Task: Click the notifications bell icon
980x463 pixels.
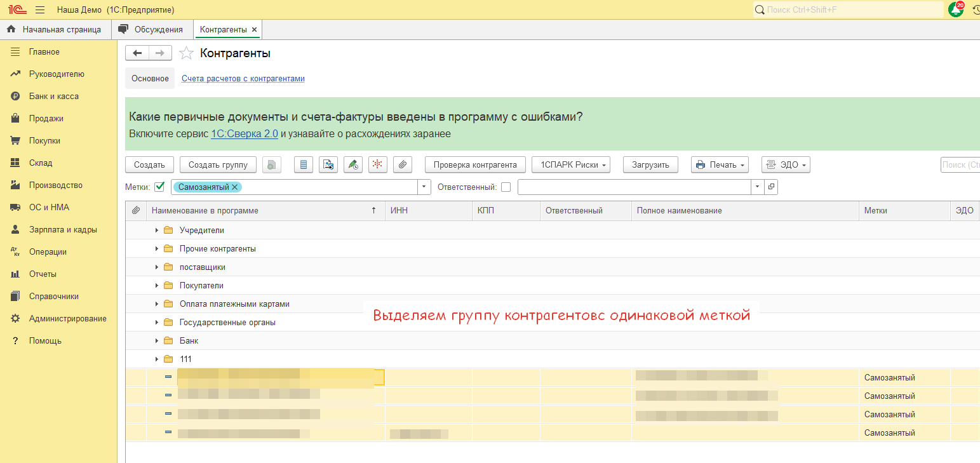Action: point(955,10)
